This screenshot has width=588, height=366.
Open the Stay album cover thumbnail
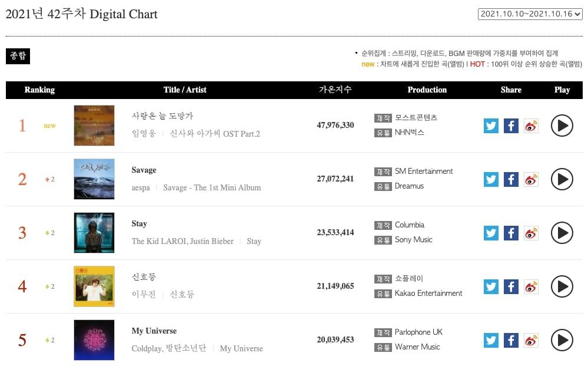coord(94,233)
